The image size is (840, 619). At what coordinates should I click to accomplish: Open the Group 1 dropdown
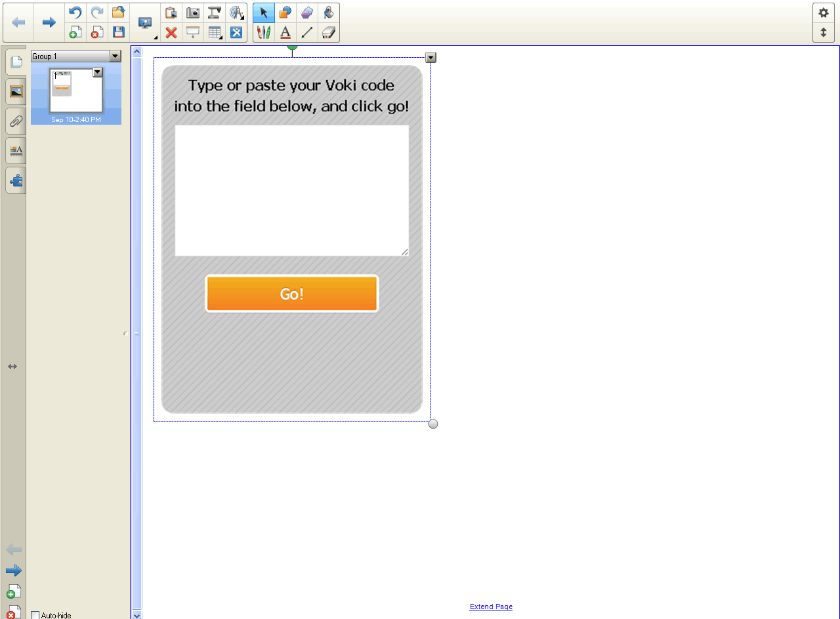[116, 56]
